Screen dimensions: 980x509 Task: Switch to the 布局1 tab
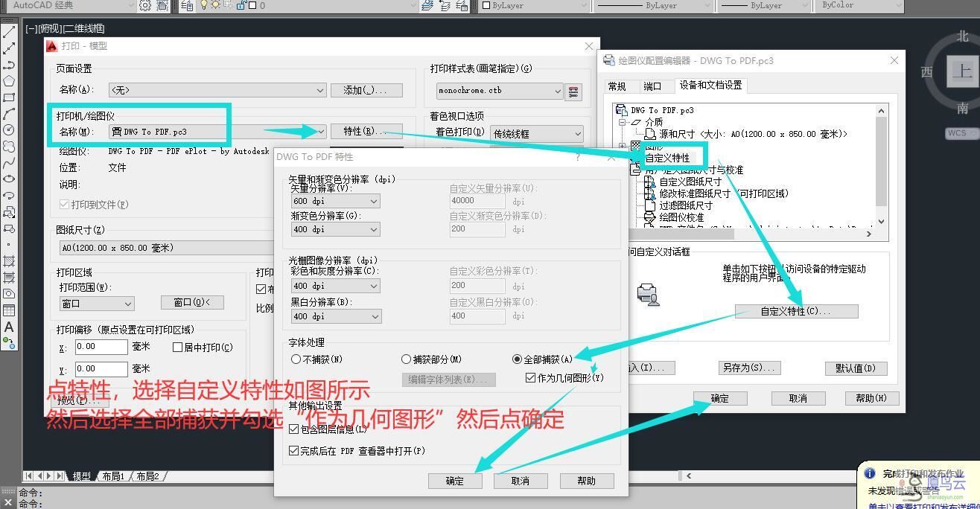click(113, 476)
